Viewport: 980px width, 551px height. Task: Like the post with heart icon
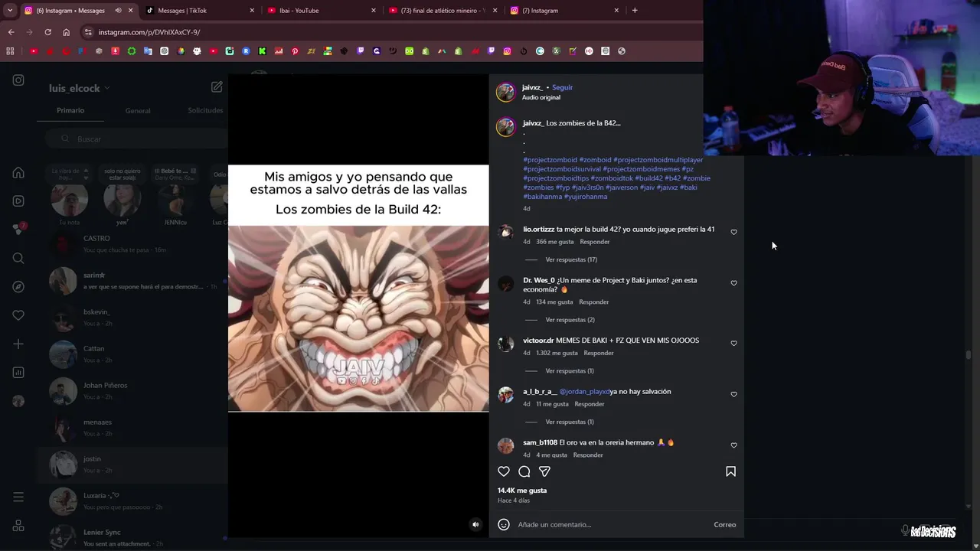pos(504,471)
